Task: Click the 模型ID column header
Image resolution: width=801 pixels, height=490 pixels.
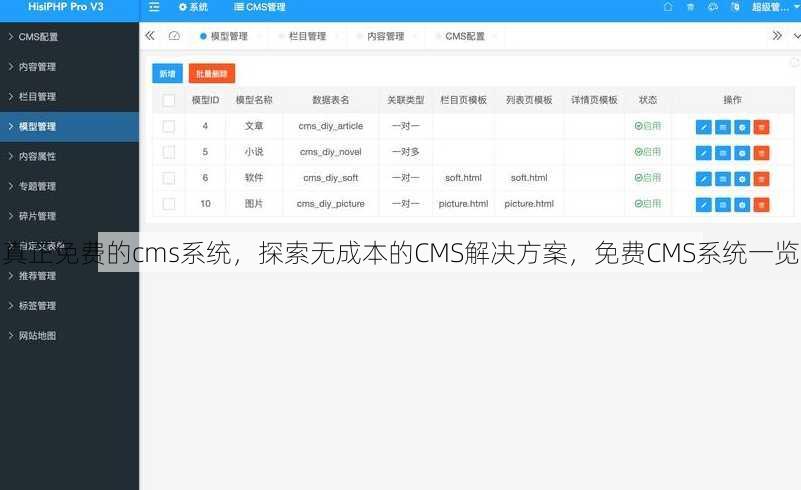Action: coord(205,100)
